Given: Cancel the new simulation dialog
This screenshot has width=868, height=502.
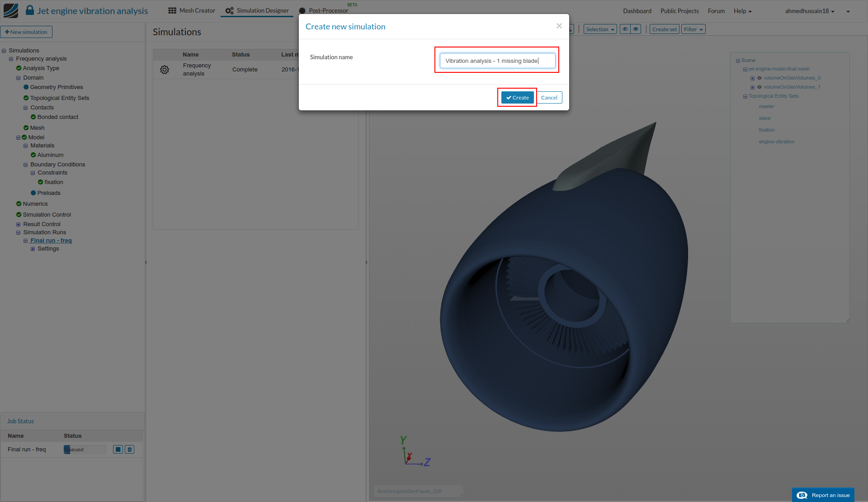Looking at the screenshot, I should click(x=549, y=98).
